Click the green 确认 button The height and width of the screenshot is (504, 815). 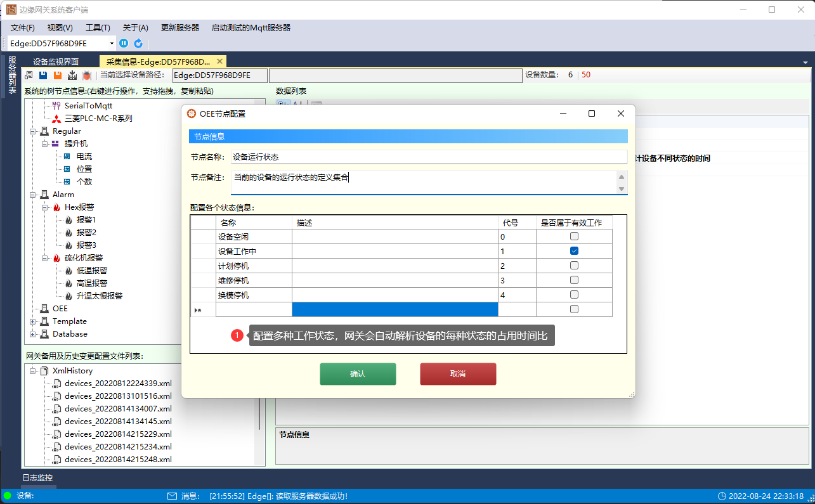tap(358, 374)
